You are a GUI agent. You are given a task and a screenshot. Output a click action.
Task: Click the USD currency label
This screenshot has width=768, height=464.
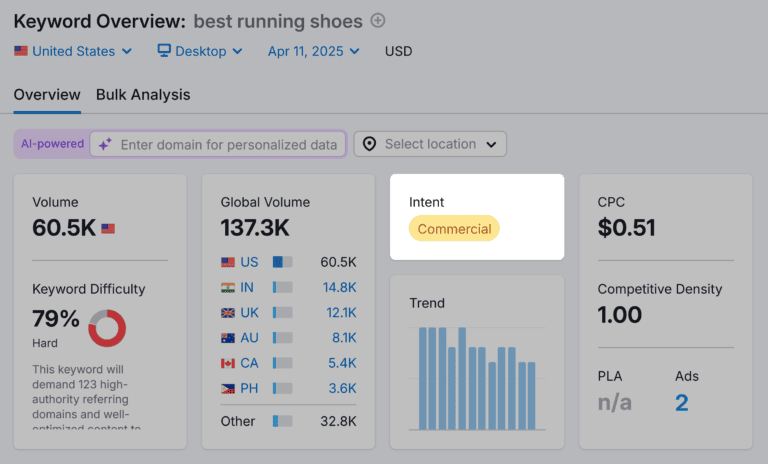click(x=398, y=51)
